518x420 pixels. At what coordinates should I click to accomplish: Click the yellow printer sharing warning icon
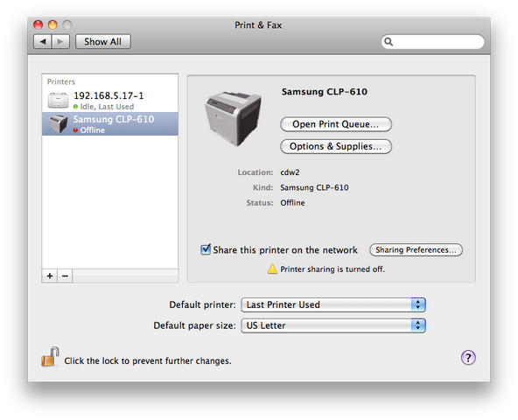272,269
